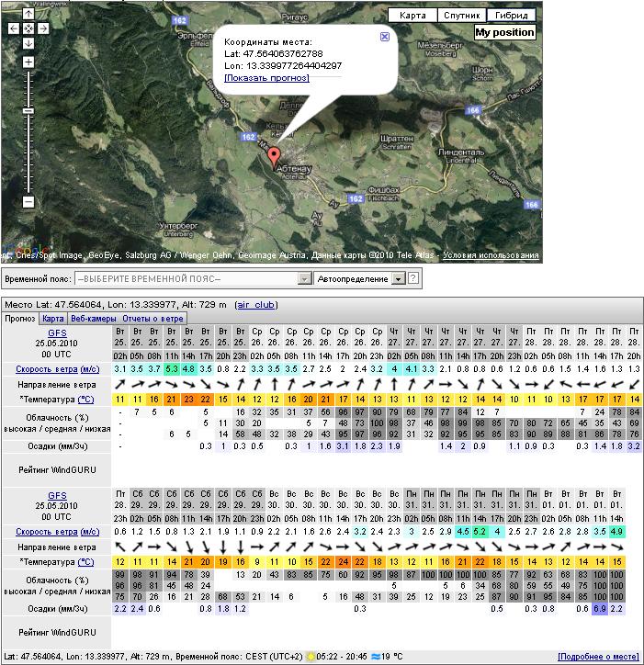Image resolution: width=644 pixels, height=665 pixels.
Task: Open the ВЫБЕРИТЕ ВРЕМЕННОЙ ПОЯС dropdown
Action: (x=194, y=278)
